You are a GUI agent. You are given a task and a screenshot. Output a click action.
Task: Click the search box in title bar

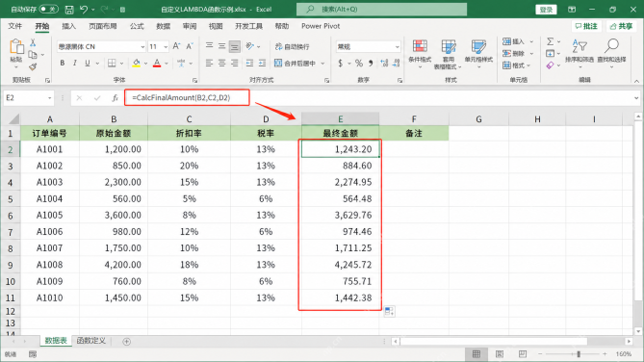381,9
